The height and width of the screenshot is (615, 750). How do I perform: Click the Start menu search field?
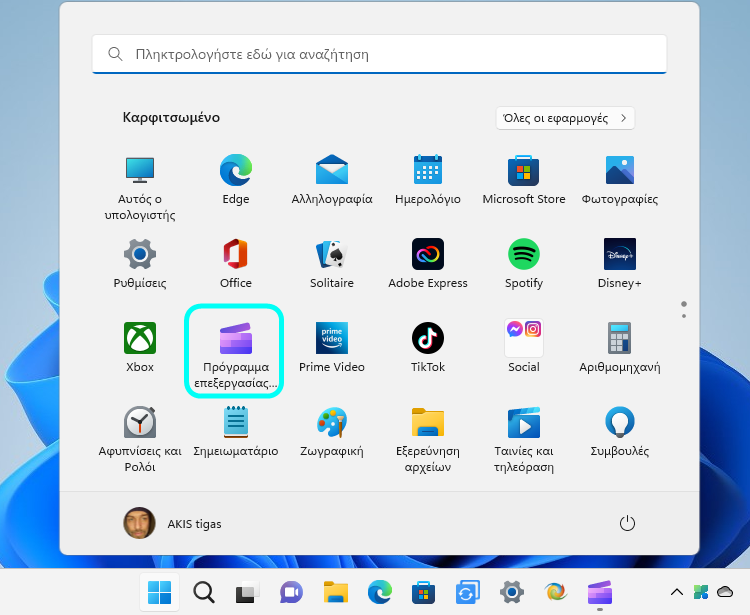(379, 54)
